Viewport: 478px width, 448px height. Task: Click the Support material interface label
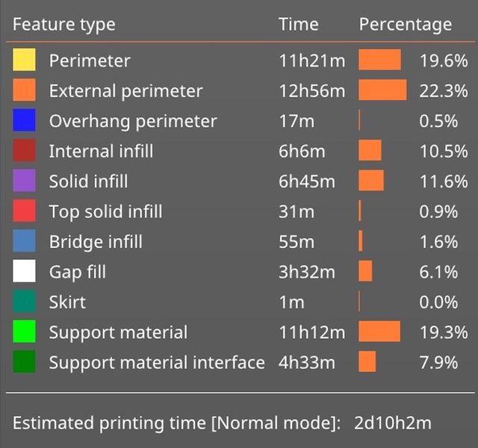(x=157, y=363)
